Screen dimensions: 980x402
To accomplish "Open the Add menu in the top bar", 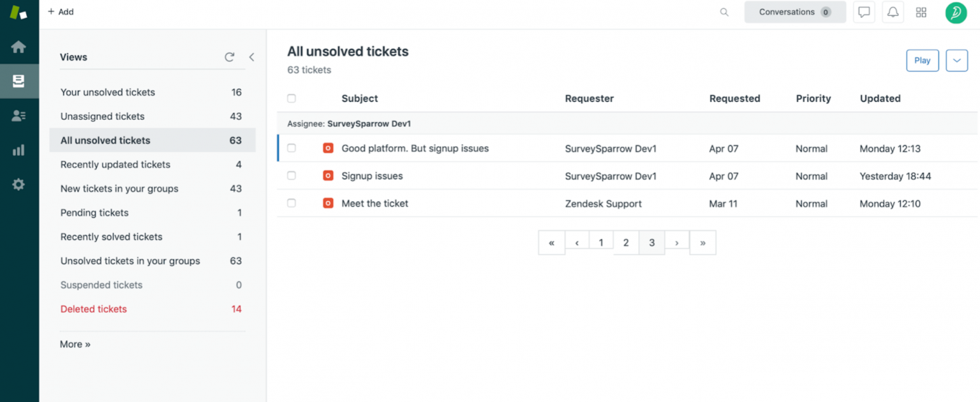I will [61, 11].
